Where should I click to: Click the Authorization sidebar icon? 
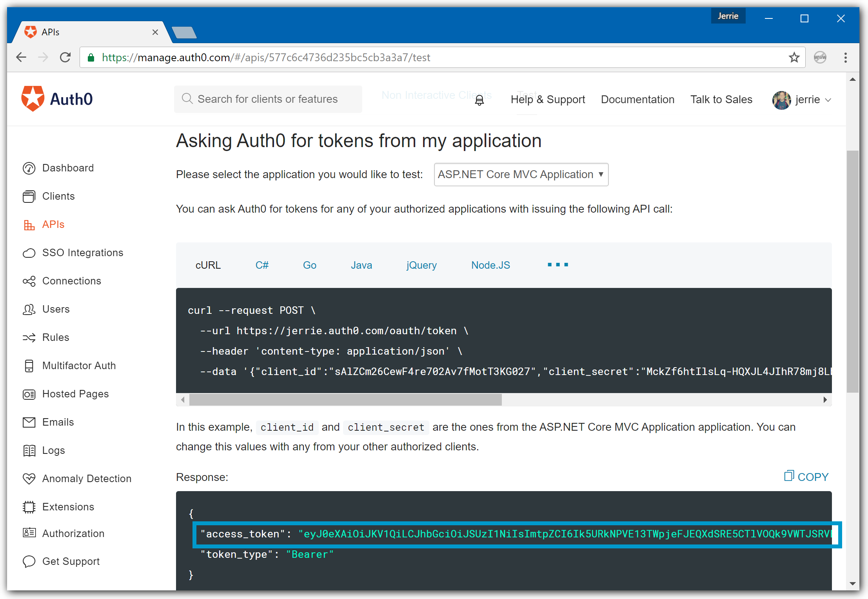29,533
